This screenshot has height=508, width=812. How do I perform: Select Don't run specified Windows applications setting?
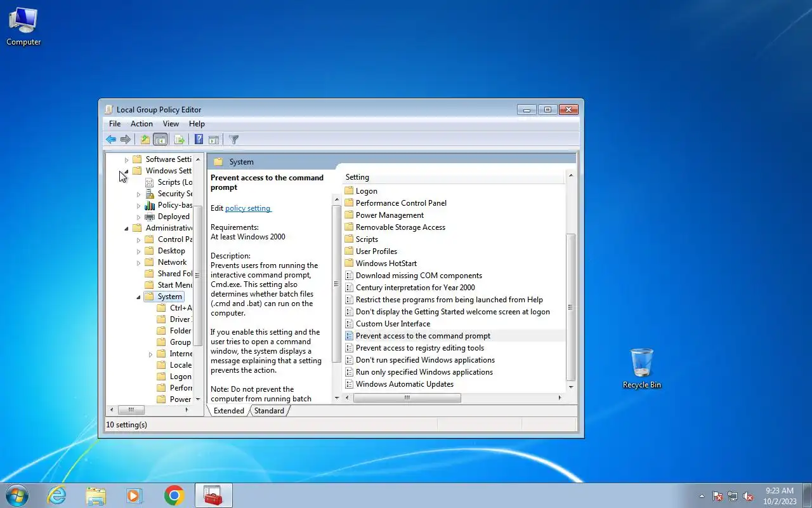tap(425, 360)
